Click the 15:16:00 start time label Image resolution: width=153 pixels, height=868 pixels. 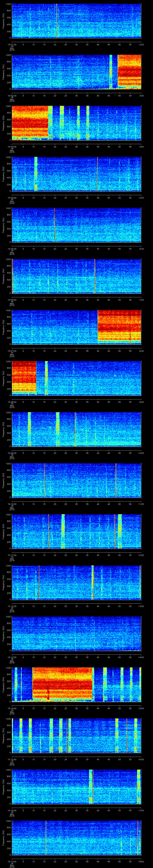(12, 810)
